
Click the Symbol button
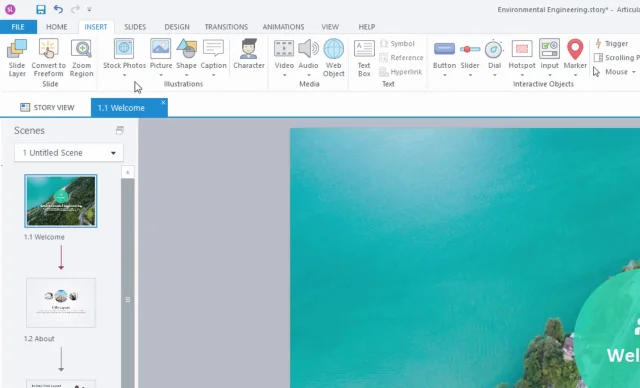pyautogui.click(x=397, y=44)
